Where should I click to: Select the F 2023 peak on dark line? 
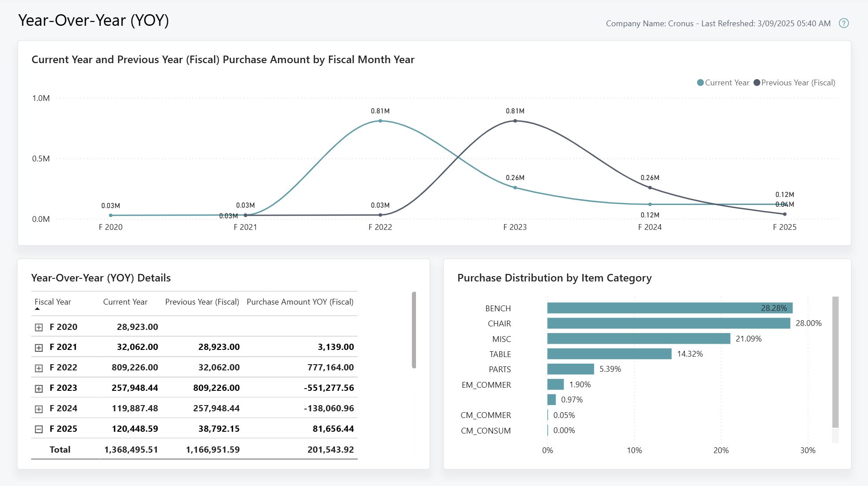click(x=516, y=120)
